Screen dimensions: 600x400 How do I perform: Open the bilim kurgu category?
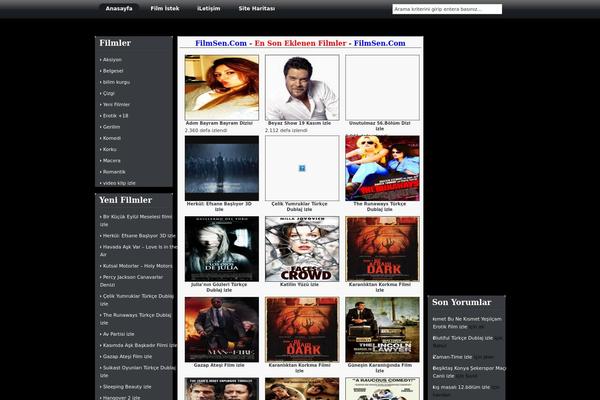pos(116,82)
